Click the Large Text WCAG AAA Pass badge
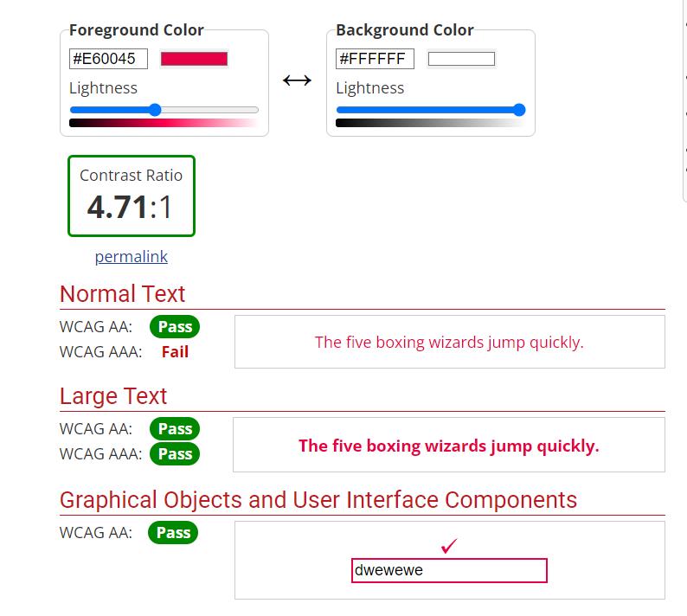Image resolution: width=687 pixels, height=616 pixels. pyautogui.click(x=175, y=454)
